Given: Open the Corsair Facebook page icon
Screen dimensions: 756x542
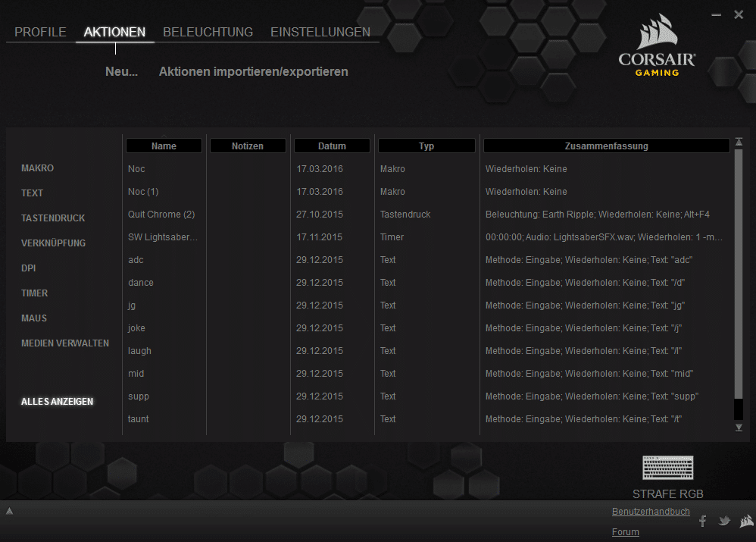Looking at the screenshot, I should click(x=702, y=521).
